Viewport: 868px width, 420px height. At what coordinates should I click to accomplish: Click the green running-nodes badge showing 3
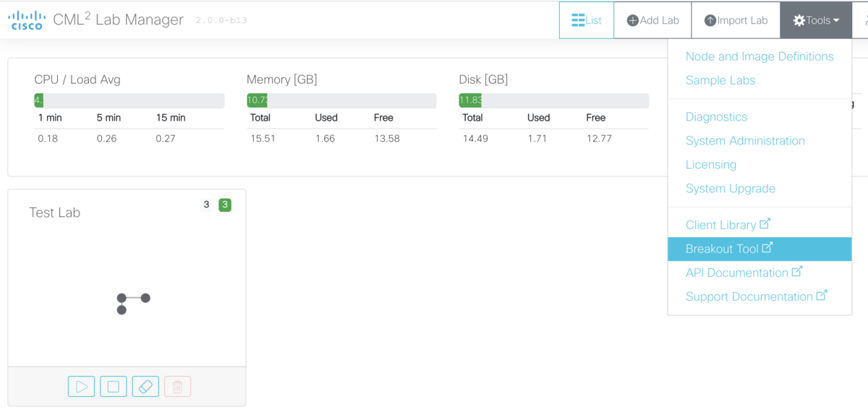(225, 205)
